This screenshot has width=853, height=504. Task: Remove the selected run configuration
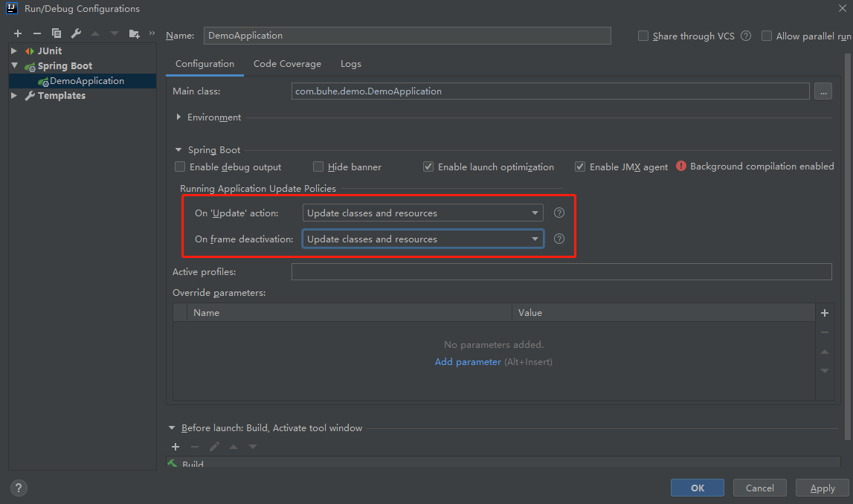(37, 33)
